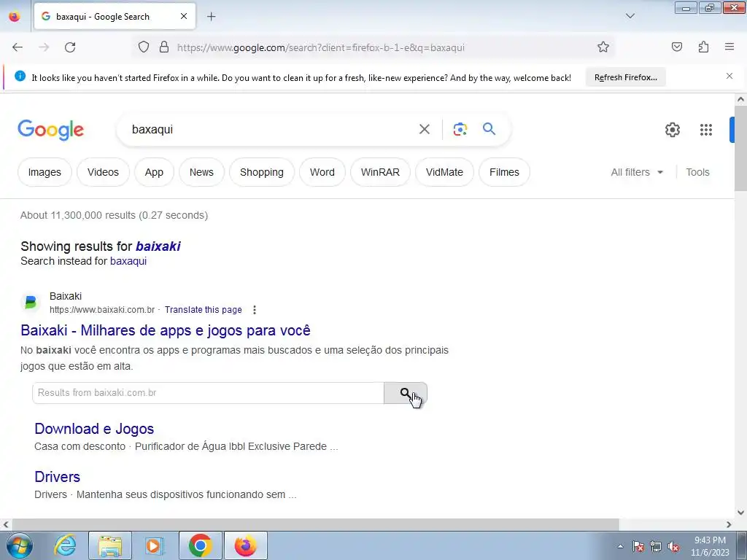This screenshot has height=560, width=747.
Task: Click the Google logo
Action: coord(50,130)
